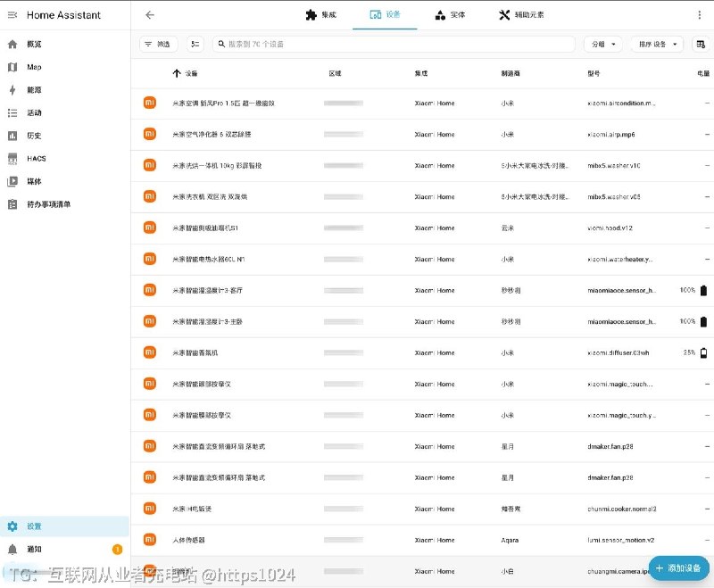The image size is (714, 588).
Task: Open the 米家智能眼部按摩仪 device row
Action: click(422, 384)
